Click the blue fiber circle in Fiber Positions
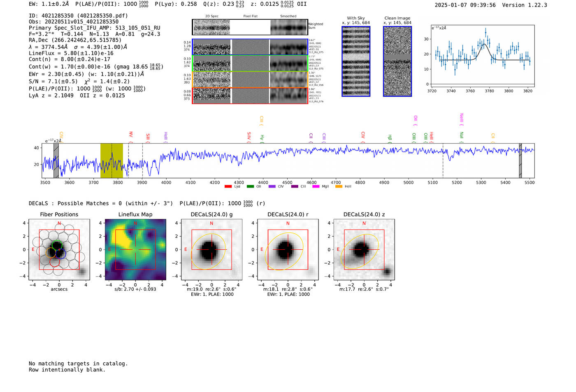The width and height of the screenshot is (576, 392). point(60,254)
